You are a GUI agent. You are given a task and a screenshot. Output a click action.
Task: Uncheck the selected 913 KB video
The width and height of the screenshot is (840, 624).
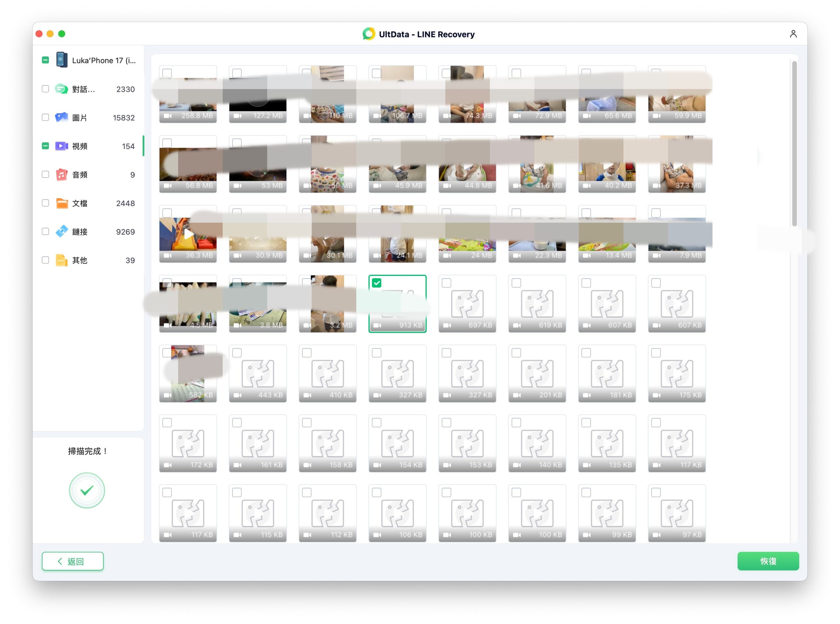click(x=377, y=283)
